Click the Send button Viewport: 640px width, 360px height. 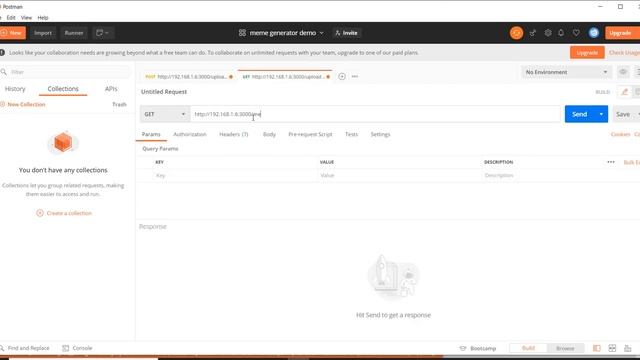pos(580,114)
